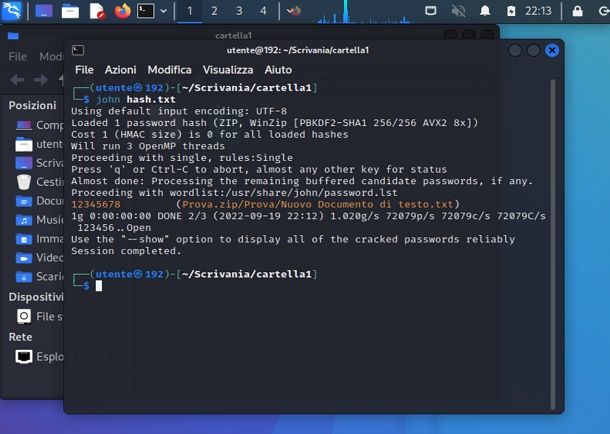Click the 22:13 clock
Screen dimensions: 610x434
click(538, 11)
